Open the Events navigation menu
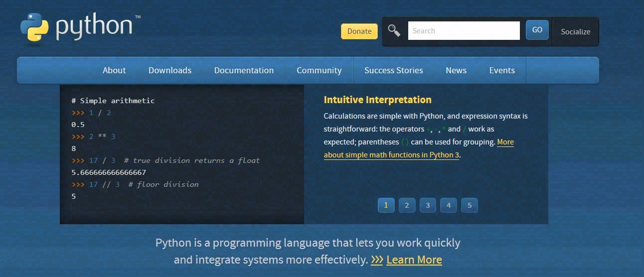Viewport: 644px width, 277px height. (x=502, y=70)
